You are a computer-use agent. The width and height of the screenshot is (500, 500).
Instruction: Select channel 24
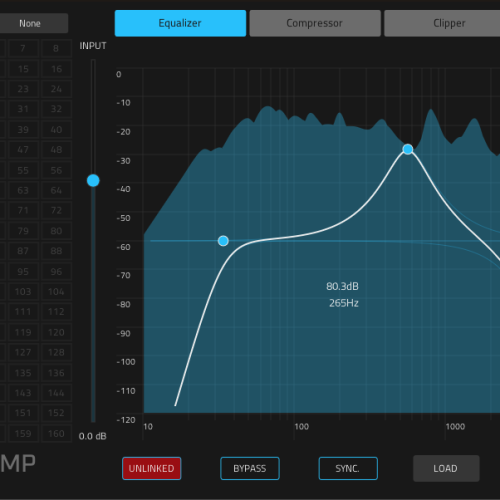tap(56, 89)
